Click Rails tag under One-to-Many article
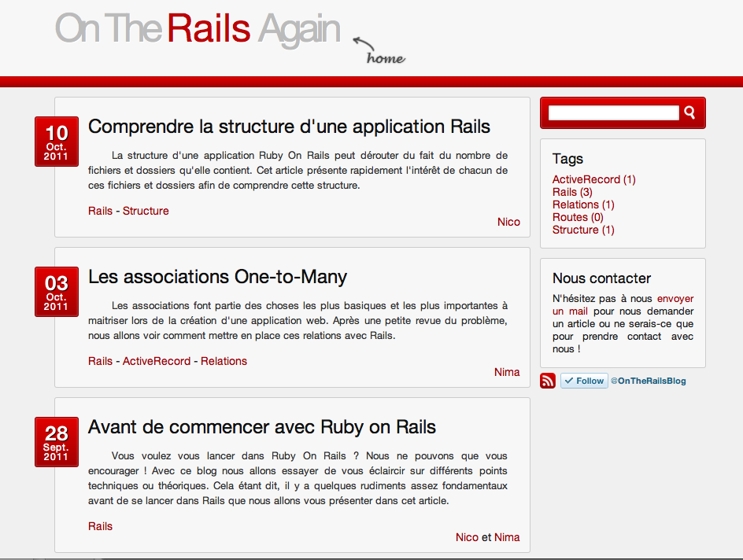Image resolution: width=743 pixels, height=560 pixels. coord(101,361)
